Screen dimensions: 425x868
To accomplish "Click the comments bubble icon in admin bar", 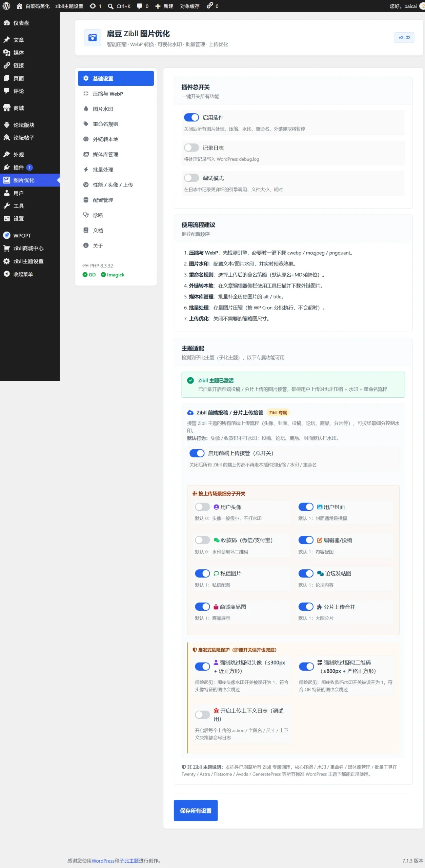I will [139, 6].
